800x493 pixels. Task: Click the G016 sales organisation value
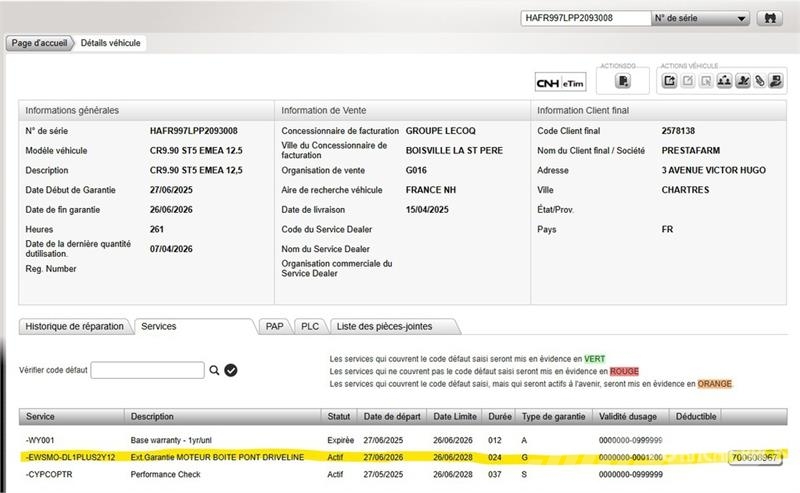pyautogui.click(x=416, y=170)
